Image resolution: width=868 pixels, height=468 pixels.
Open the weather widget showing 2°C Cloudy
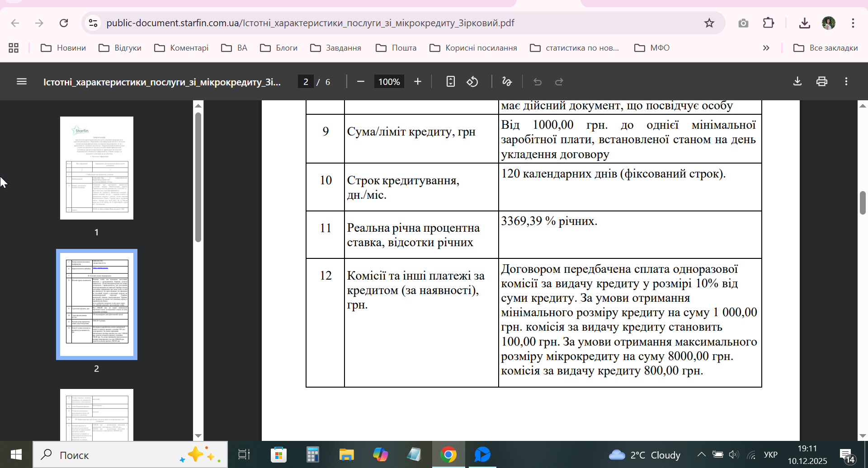coord(644,454)
